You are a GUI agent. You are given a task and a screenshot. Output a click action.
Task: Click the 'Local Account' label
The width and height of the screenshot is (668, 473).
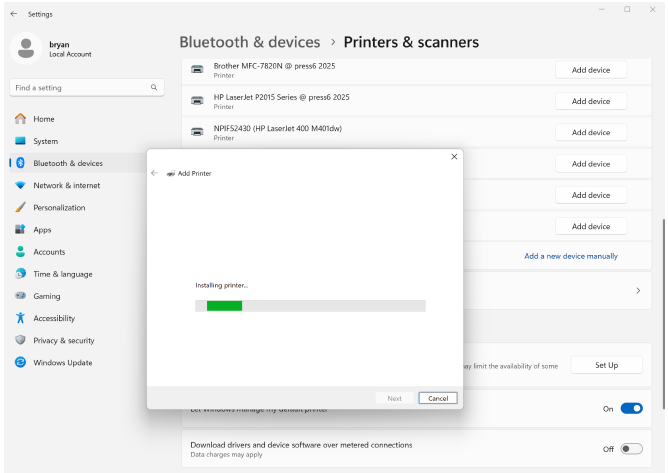pyautogui.click(x=70, y=54)
